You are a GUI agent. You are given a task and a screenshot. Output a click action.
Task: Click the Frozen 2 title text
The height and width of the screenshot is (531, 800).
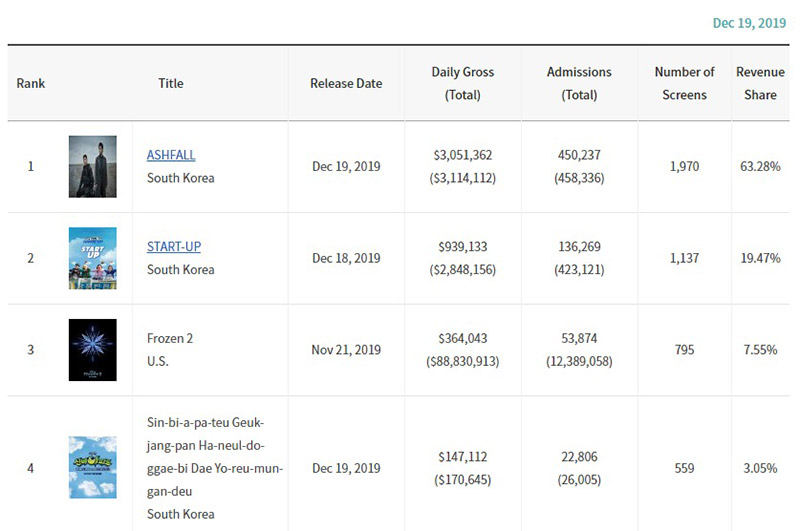click(170, 338)
